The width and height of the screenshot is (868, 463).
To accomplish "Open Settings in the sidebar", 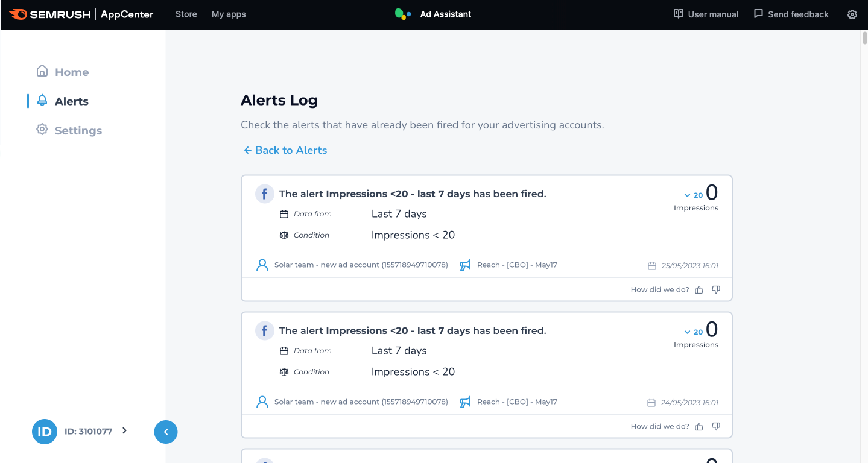I will pyautogui.click(x=78, y=130).
